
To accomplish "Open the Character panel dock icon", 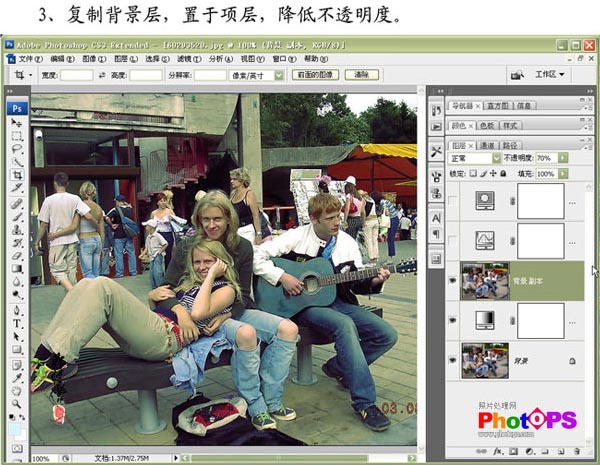I will [x=436, y=218].
